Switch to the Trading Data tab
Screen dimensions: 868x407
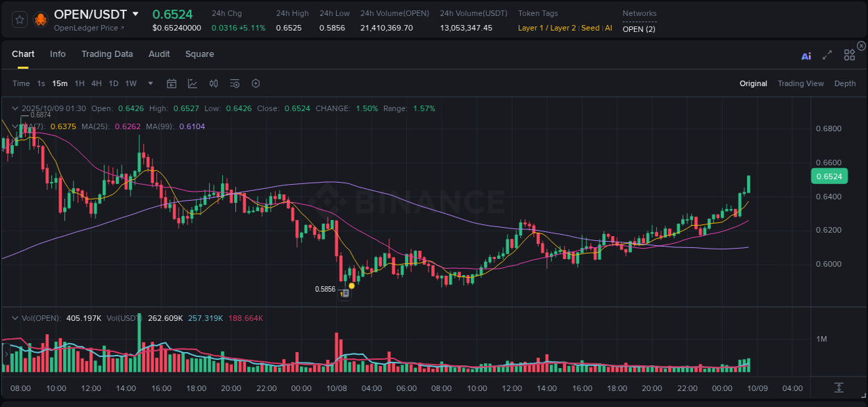pos(107,54)
